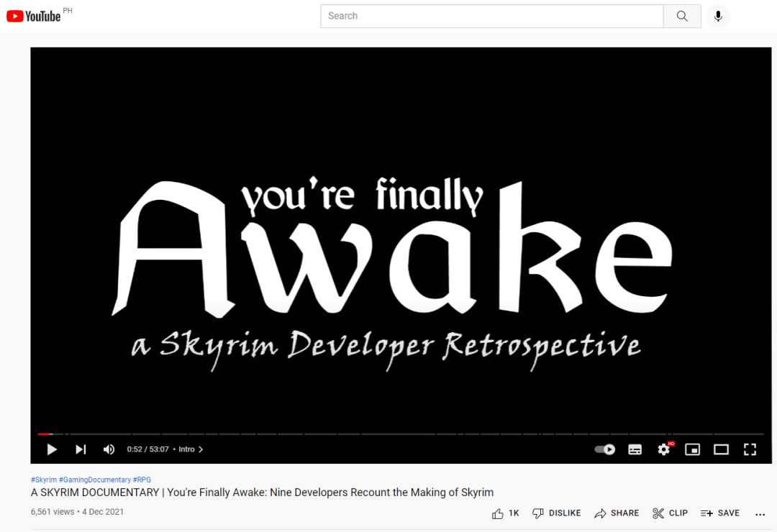Skip to the next video
777x532 pixels.
81,449
